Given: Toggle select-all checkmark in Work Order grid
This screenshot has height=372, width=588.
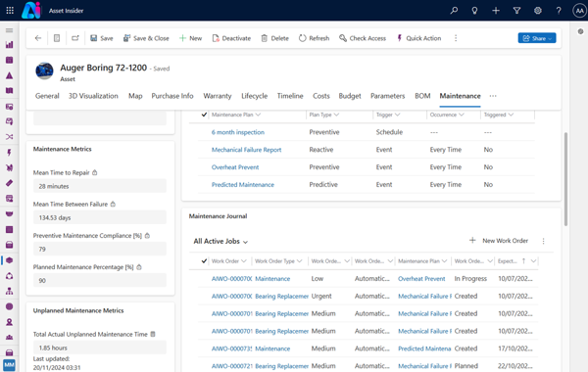Looking at the screenshot, I should pos(204,261).
